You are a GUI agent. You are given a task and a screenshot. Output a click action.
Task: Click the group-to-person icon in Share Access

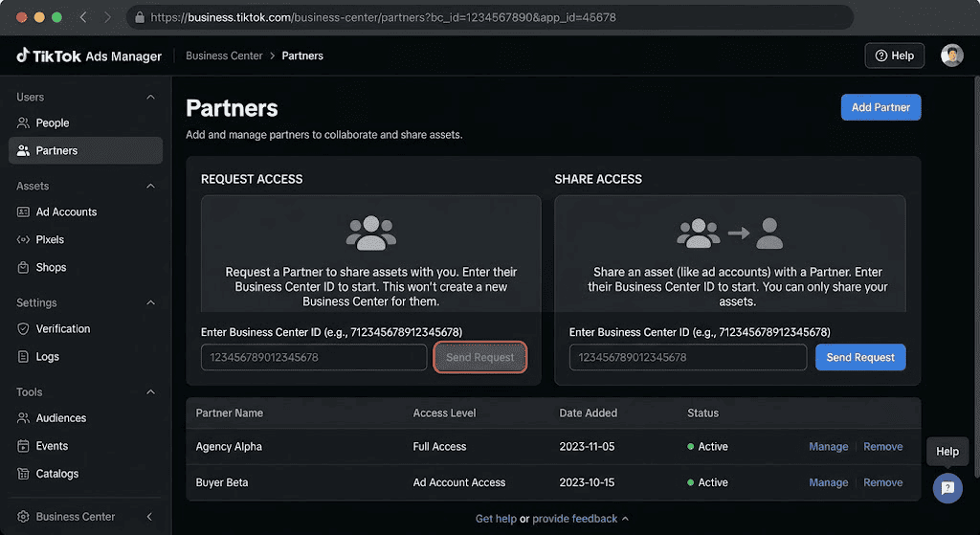pyautogui.click(x=729, y=234)
